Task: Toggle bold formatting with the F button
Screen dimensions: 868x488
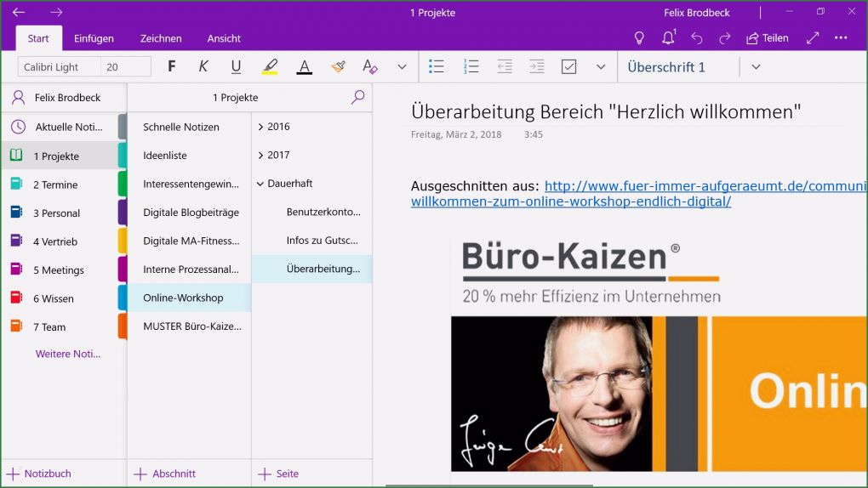Action: 172,66
